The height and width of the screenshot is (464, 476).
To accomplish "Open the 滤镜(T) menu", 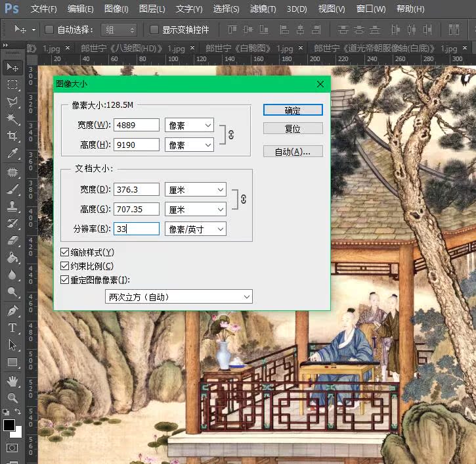I will [x=263, y=9].
